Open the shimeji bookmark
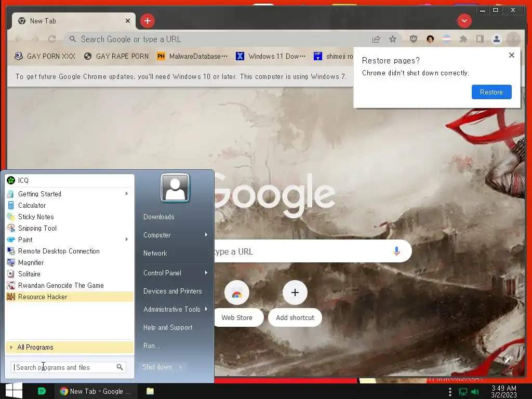 coord(333,56)
